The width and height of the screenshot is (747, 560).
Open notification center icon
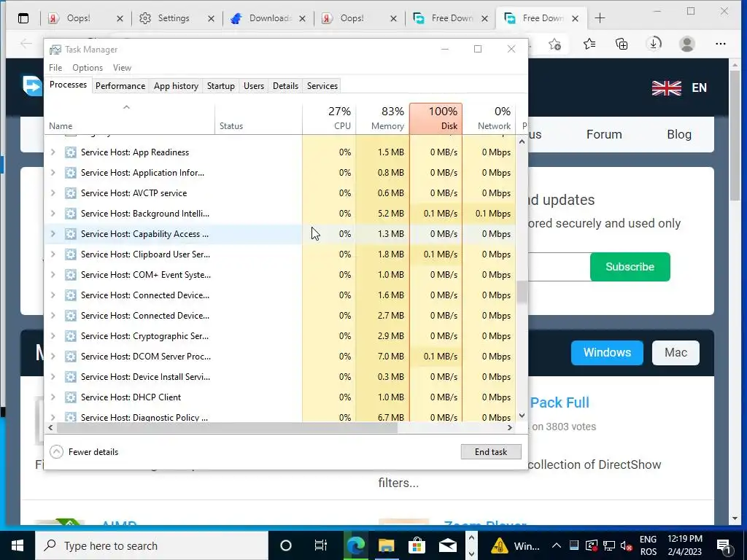[x=724, y=546]
